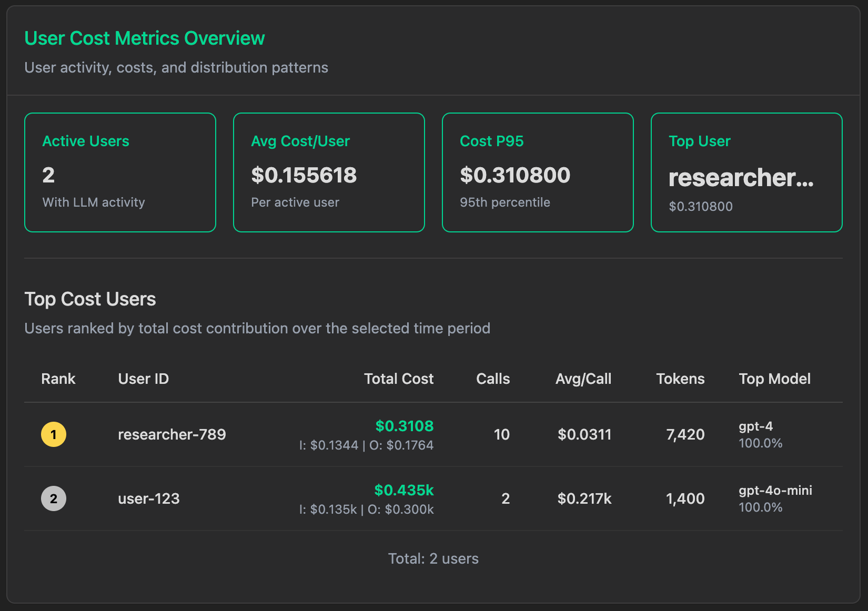Click the Avg/Call column header
The image size is (868, 611).
[583, 379]
